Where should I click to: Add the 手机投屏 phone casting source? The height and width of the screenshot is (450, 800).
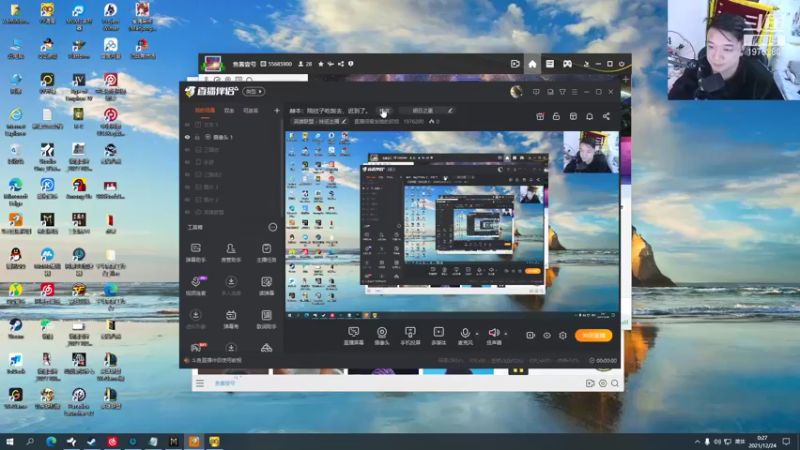410,336
